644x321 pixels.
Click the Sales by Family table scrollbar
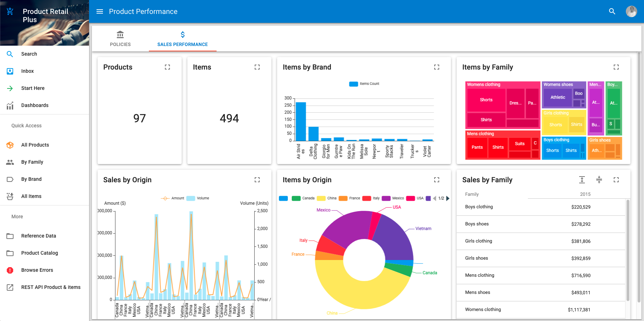pyautogui.click(x=628, y=250)
